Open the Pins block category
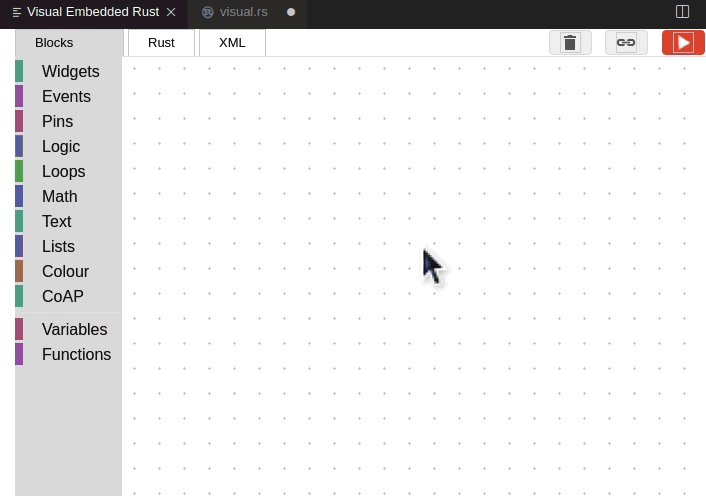Image resolution: width=706 pixels, height=496 pixels. [x=57, y=122]
